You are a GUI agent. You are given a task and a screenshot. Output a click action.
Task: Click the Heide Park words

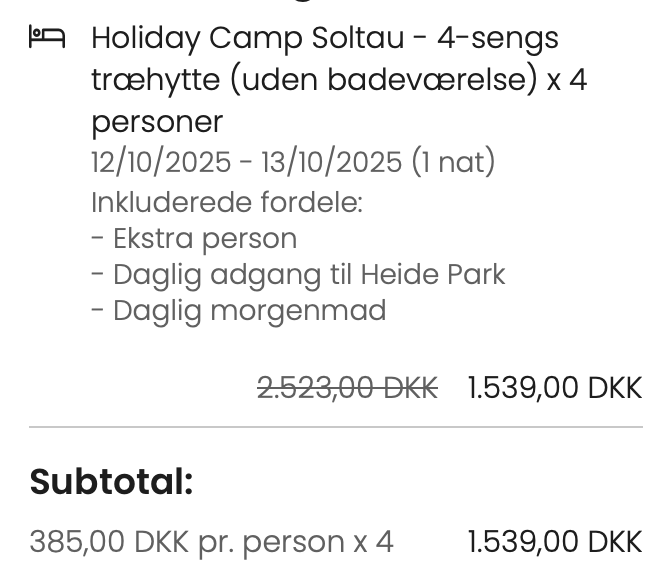coord(433,274)
